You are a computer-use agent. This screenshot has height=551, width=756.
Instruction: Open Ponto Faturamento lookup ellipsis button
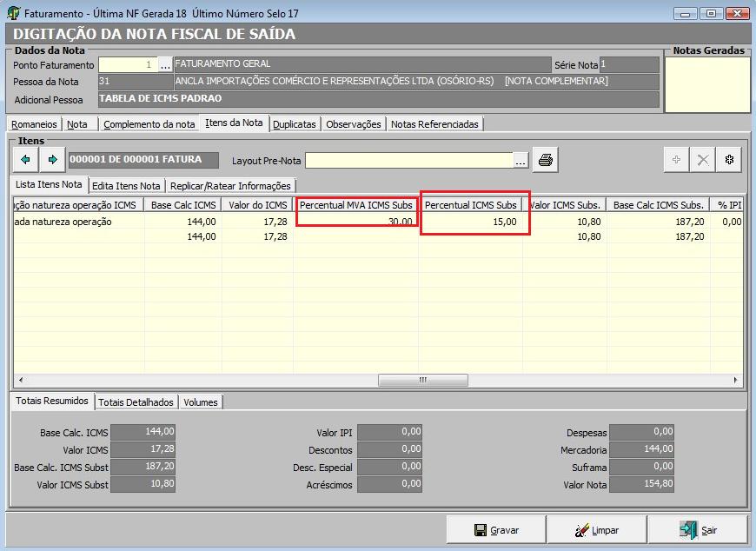click(x=165, y=65)
